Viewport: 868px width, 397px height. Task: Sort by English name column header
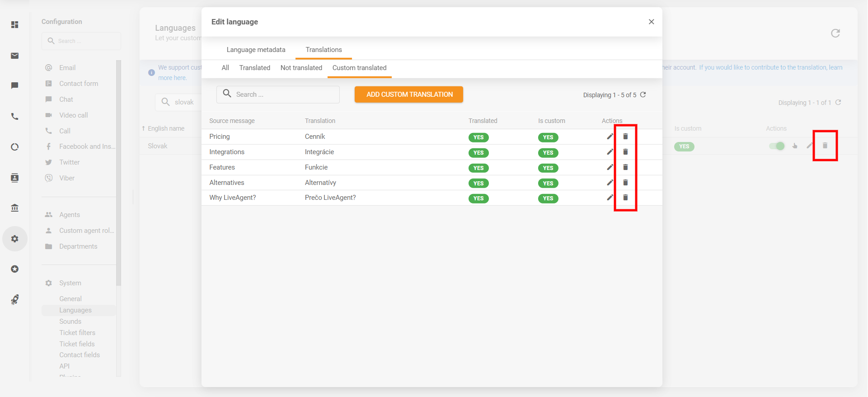[x=166, y=128]
